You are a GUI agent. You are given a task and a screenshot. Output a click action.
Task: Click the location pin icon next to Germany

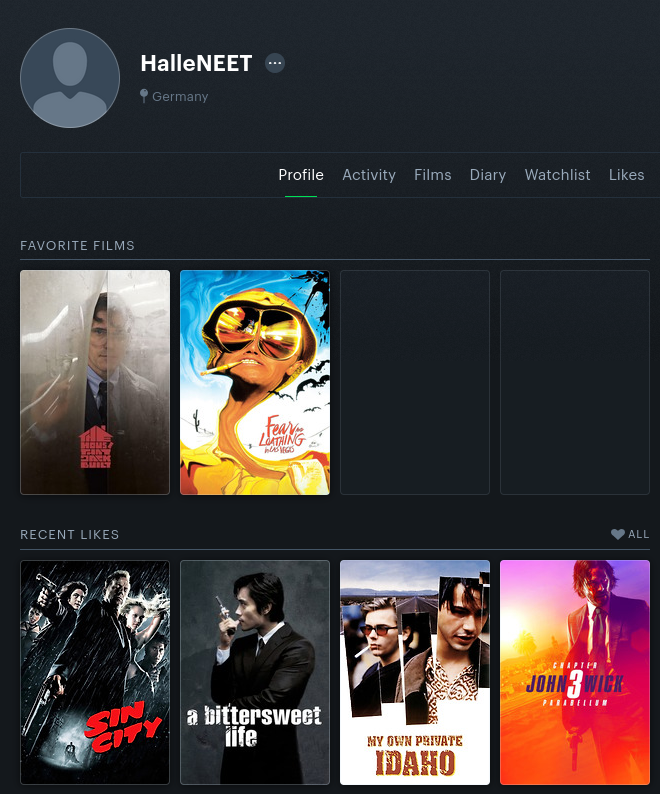coord(144,96)
